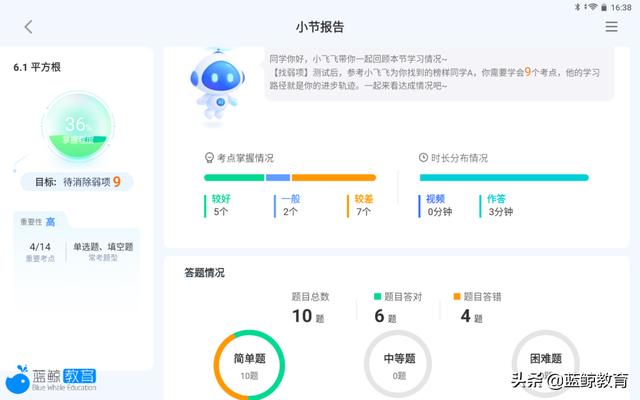Tap the battery icon in status bar
The height and width of the screenshot is (400, 640).
pyautogui.click(x=604, y=7)
